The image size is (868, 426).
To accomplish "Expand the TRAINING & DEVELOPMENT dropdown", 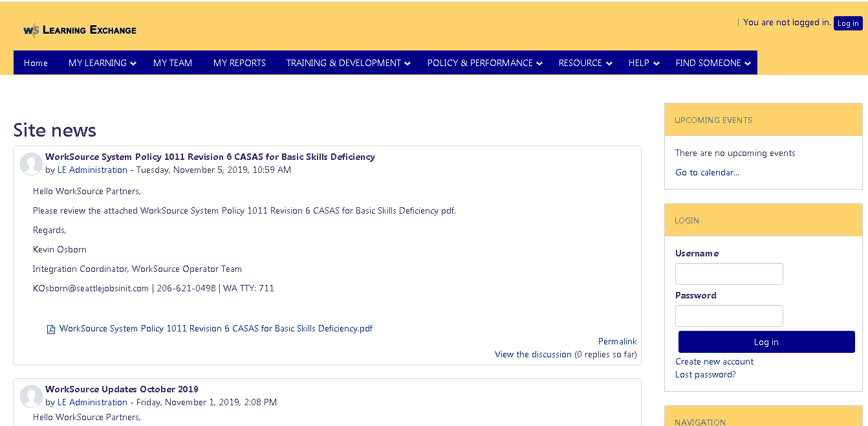I will click(x=349, y=63).
